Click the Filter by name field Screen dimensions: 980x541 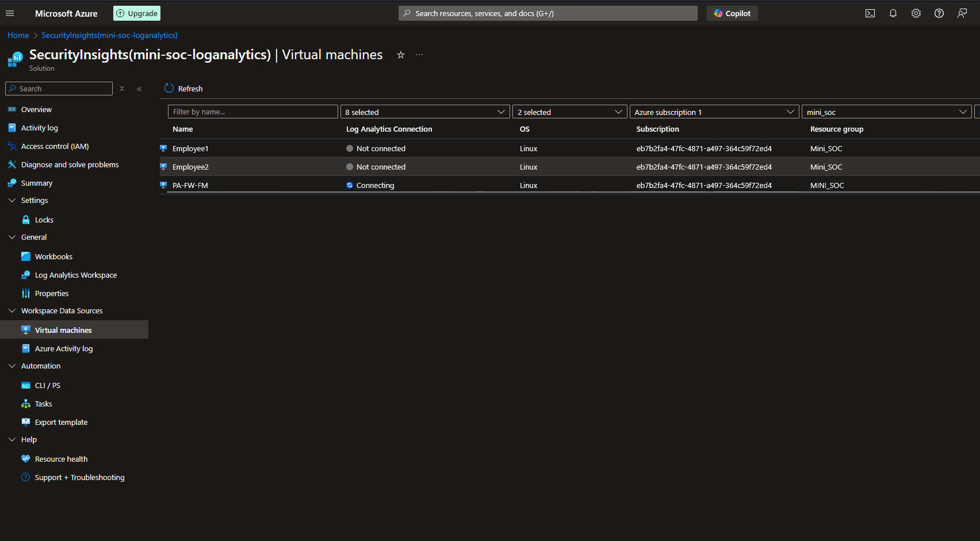pyautogui.click(x=253, y=112)
